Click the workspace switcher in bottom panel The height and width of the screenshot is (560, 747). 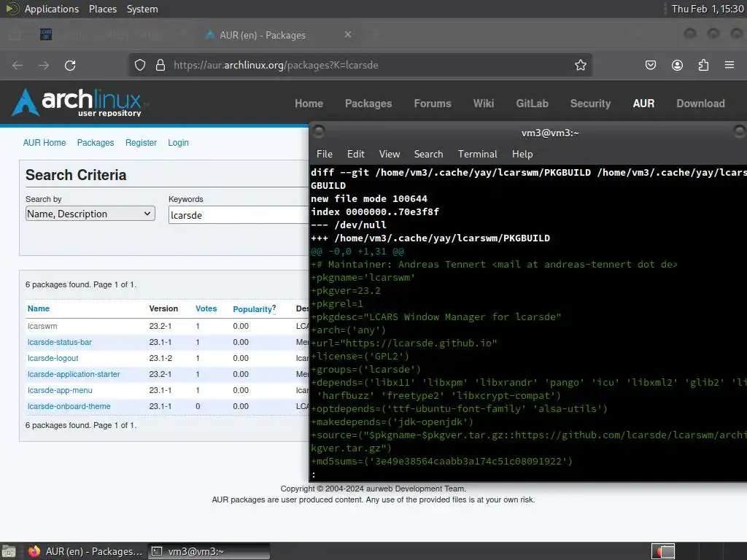pyautogui.click(x=663, y=551)
